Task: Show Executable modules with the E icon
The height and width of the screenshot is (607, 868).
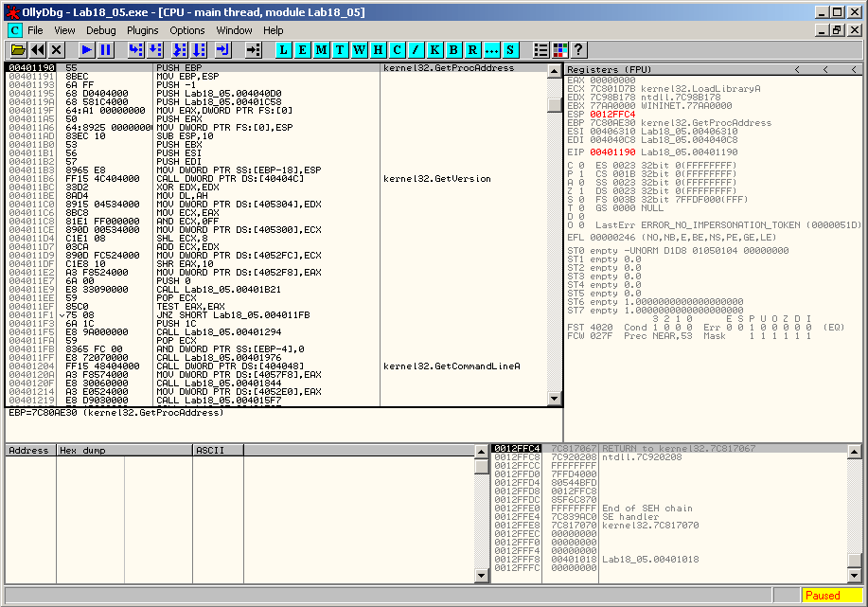Action: pyautogui.click(x=303, y=49)
